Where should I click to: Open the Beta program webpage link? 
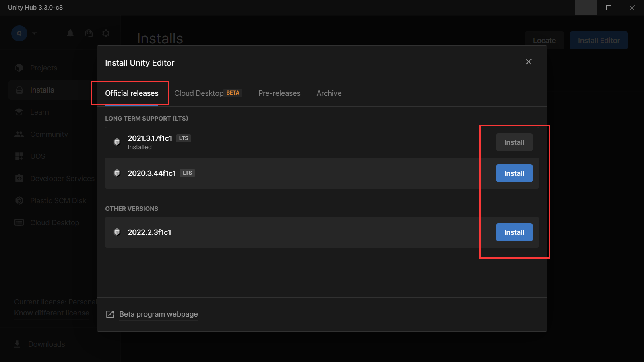click(x=159, y=314)
